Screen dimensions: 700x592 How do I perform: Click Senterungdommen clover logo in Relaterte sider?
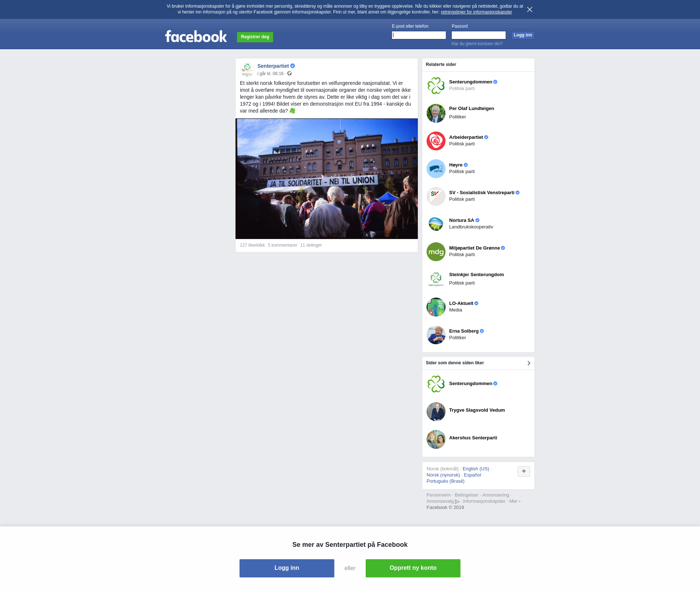click(x=436, y=86)
